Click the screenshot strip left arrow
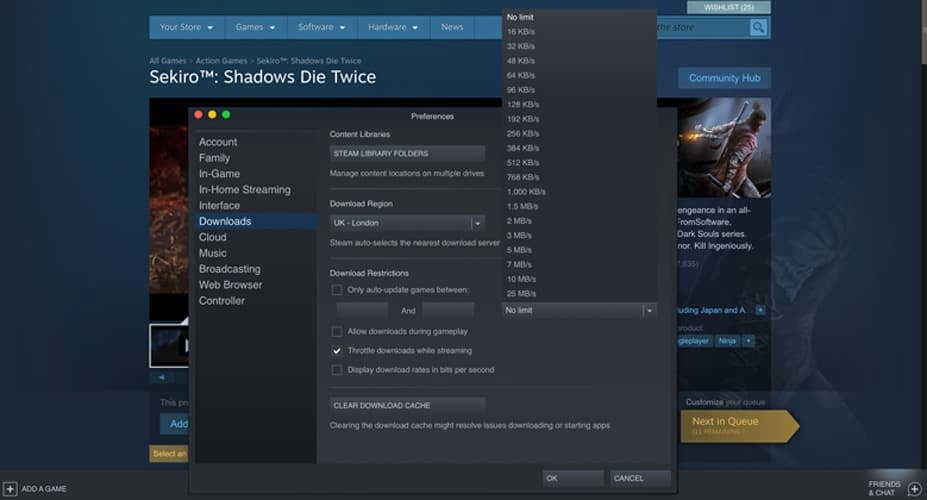 pos(161,376)
